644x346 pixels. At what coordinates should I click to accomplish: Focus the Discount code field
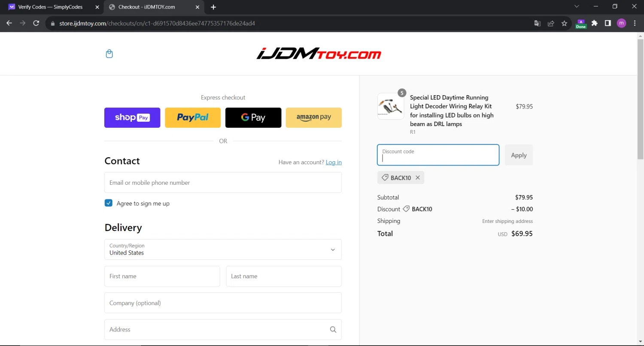tap(438, 155)
